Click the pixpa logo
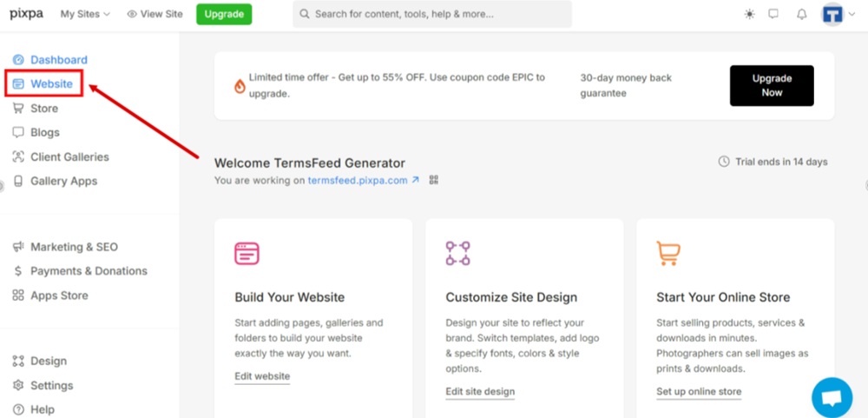Viewport: 868px width, 418px height. (x=26, y=14)
